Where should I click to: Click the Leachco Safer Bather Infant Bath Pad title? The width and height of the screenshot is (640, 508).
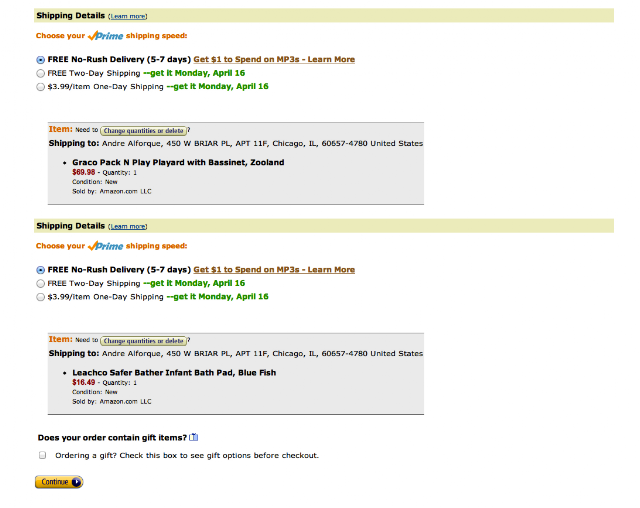(174, 373)
